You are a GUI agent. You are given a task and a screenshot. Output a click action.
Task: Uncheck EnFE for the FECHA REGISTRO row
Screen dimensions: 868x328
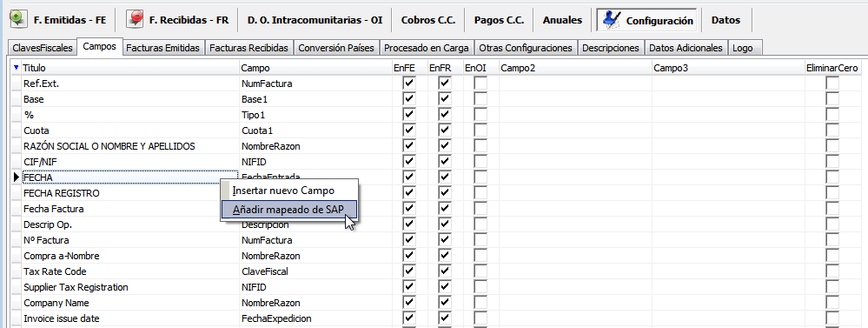coord(409,193)
